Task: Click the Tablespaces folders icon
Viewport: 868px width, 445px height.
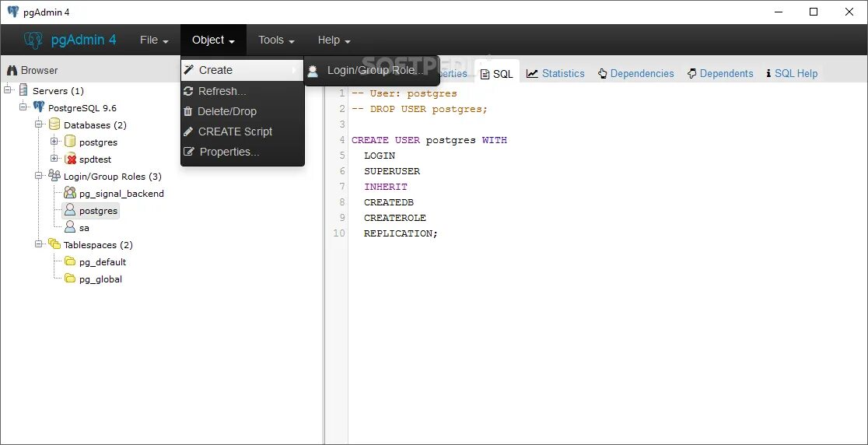Action: tap(54, 244)
